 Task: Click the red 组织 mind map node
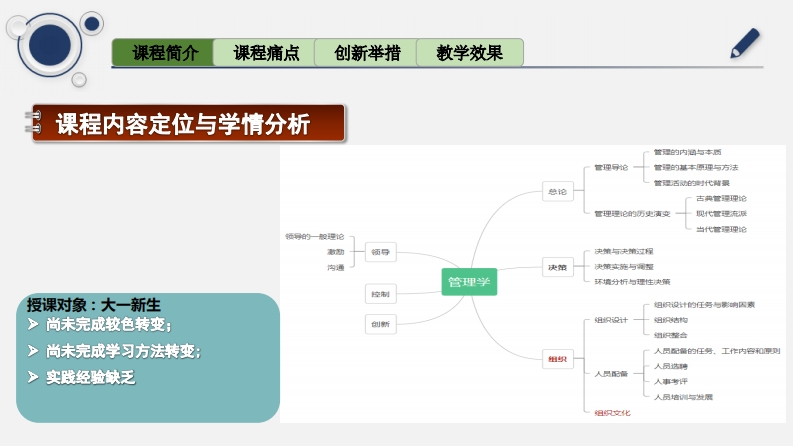tap(557, 358)
